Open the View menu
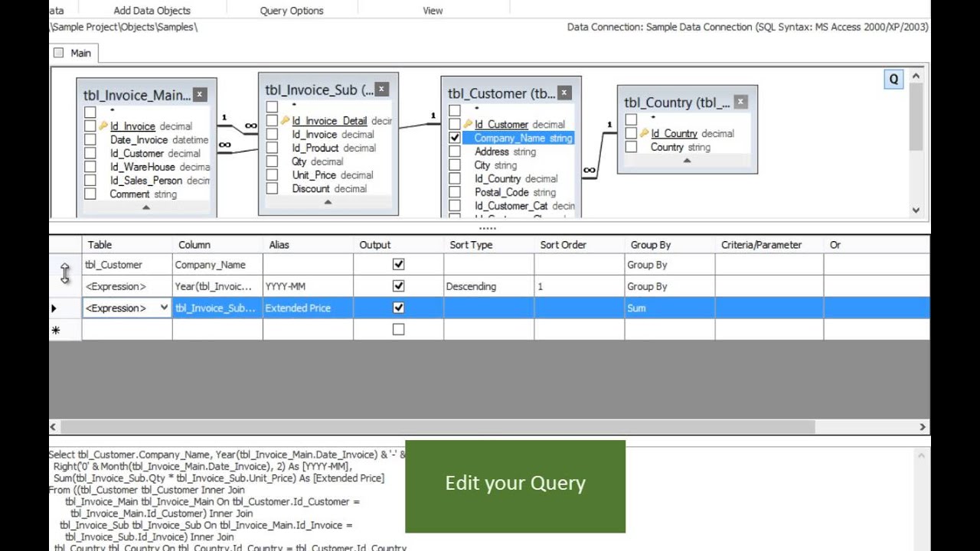This screenshot has height=551, width=980. click(x=433, y=10)
